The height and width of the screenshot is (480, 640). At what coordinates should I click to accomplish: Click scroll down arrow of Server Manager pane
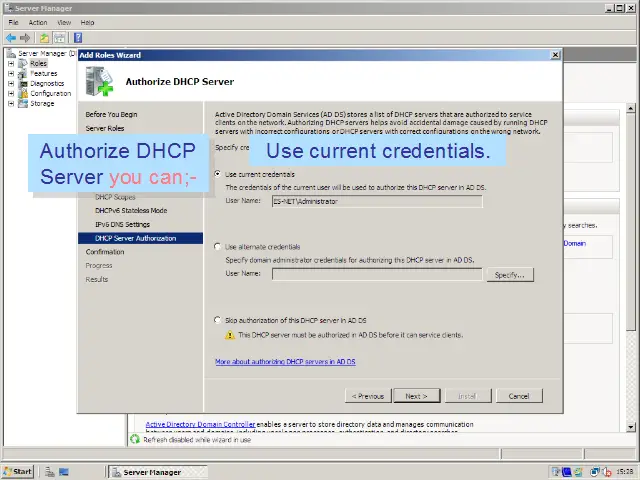631,427
